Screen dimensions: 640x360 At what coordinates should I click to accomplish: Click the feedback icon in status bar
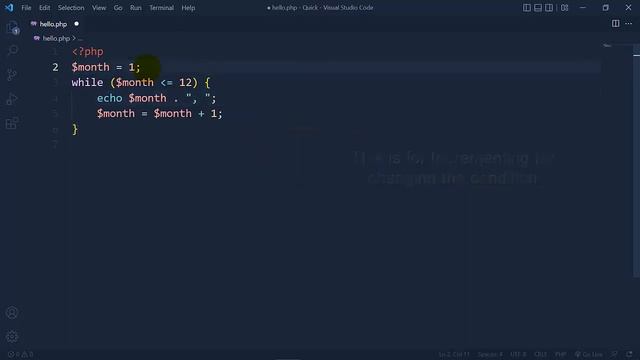[614, 354]
